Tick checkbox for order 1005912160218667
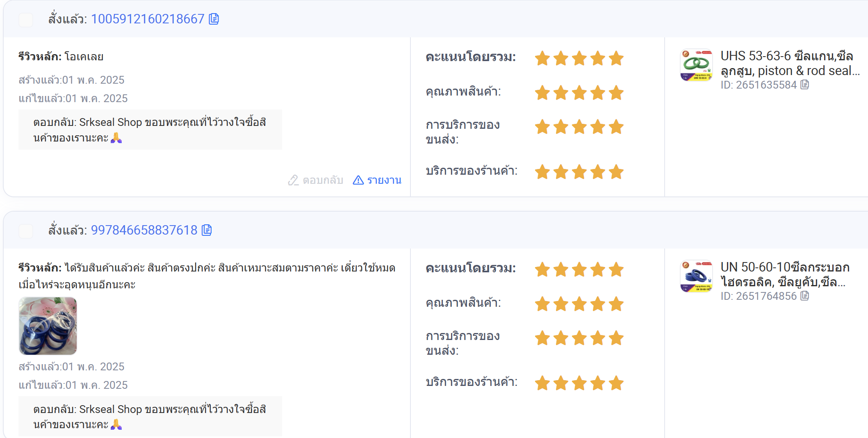The image size is (868, 438). 26,20
